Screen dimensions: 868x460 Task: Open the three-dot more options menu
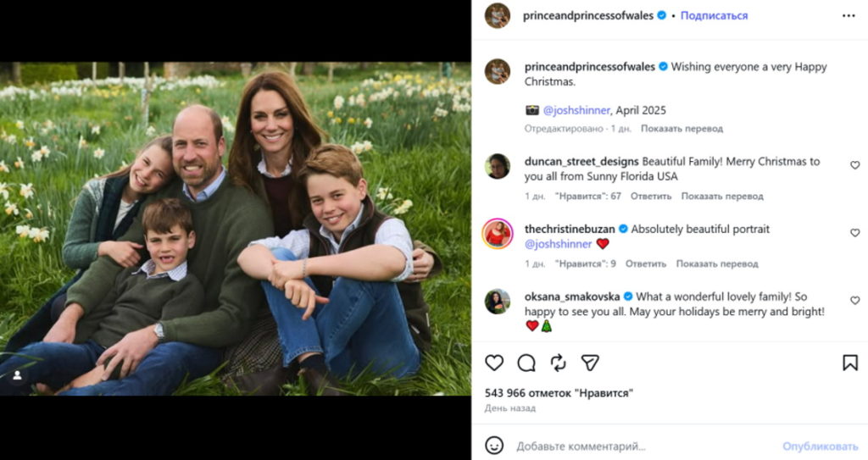click(x=849, y=15)
